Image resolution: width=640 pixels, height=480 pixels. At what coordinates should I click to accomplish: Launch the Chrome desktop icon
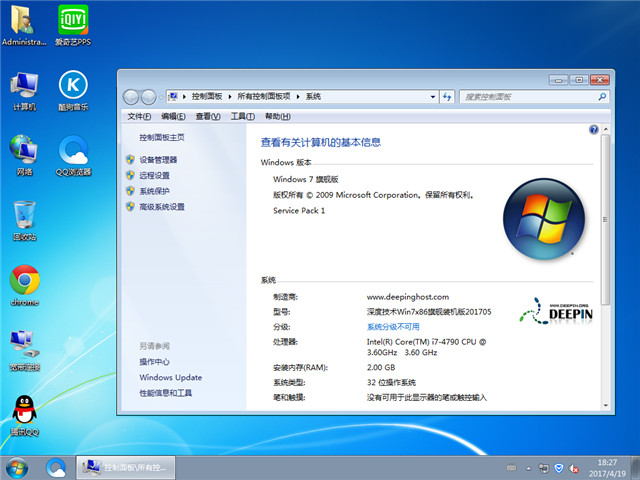point(24,286)
